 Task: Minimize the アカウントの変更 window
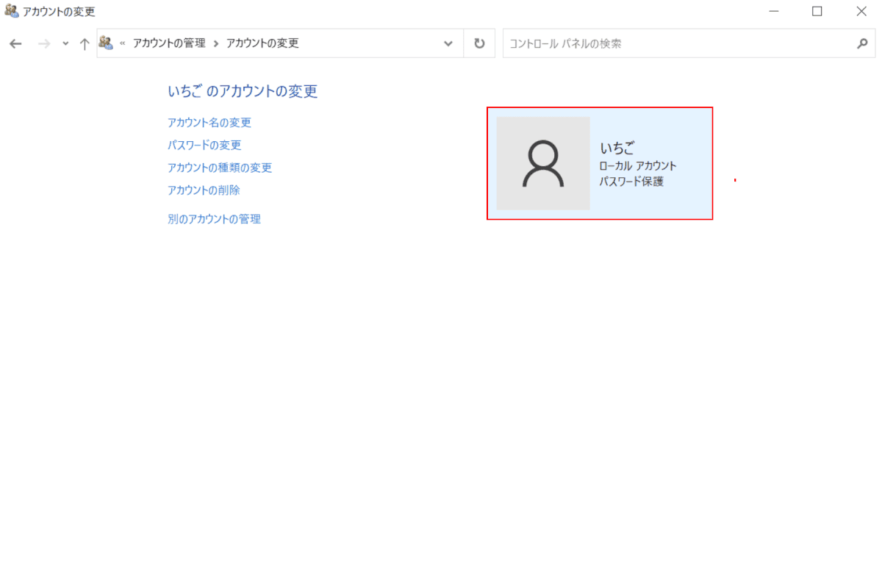pyautogui.click(x=774, y=11)
